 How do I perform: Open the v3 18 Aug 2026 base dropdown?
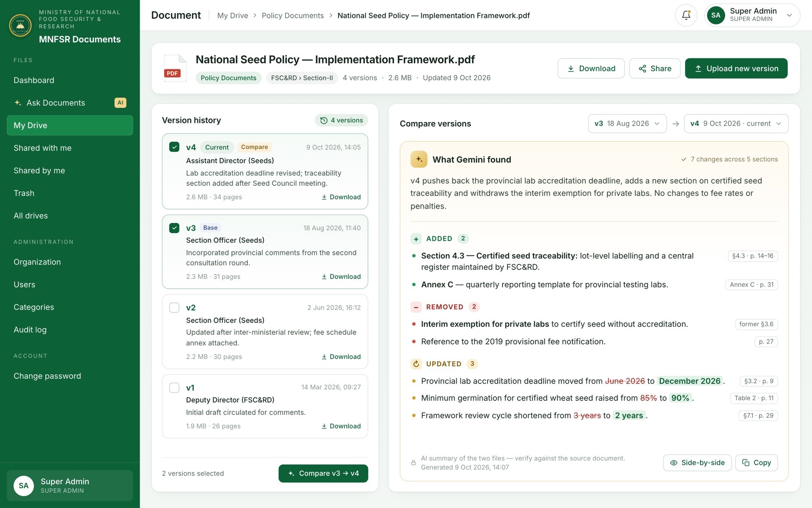click(x=627, y=124)
